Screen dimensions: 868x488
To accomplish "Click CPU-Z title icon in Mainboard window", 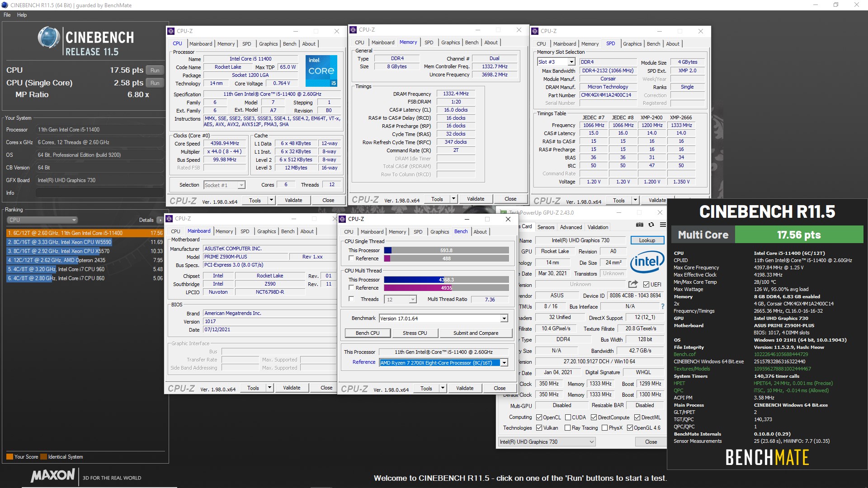I will coord(170,219).
